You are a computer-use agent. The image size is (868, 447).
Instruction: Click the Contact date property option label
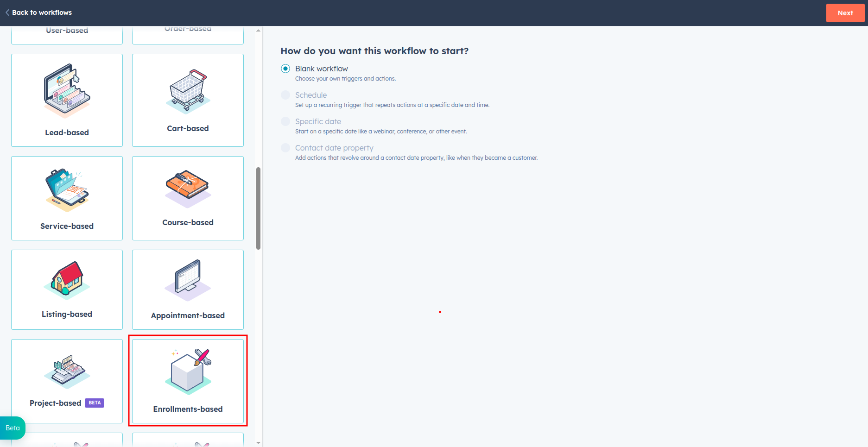click(x=334, y=148)
